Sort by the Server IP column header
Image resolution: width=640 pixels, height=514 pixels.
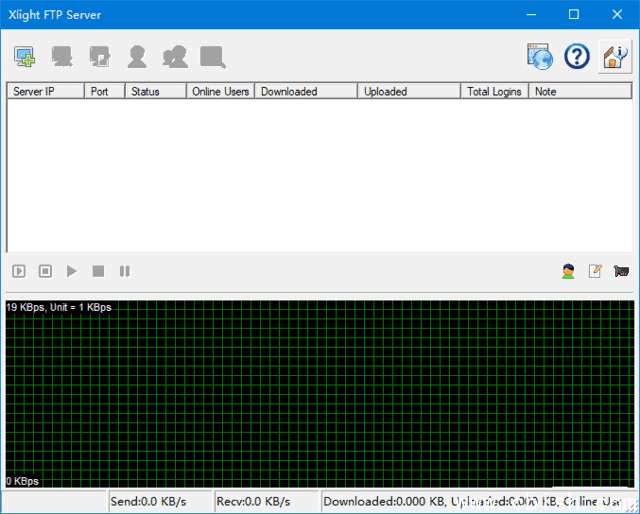point(45,91)
